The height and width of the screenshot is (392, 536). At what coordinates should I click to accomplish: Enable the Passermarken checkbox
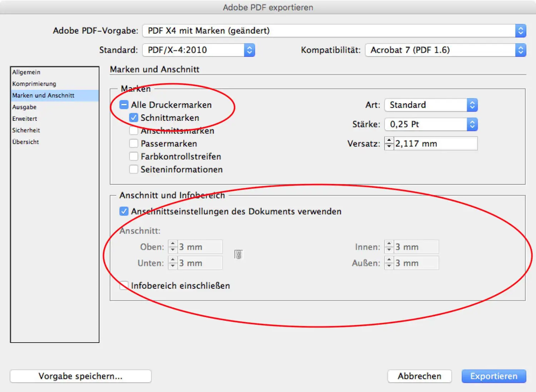point(134,144)
